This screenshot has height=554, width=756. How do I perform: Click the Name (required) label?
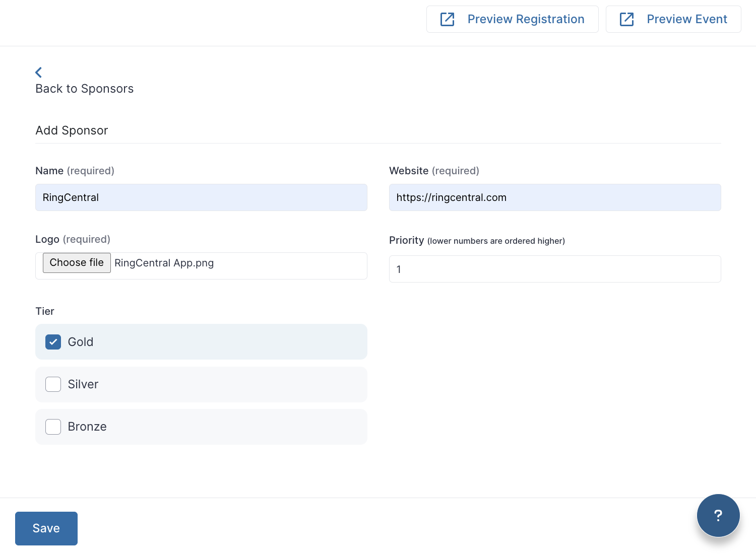(75, 171)
